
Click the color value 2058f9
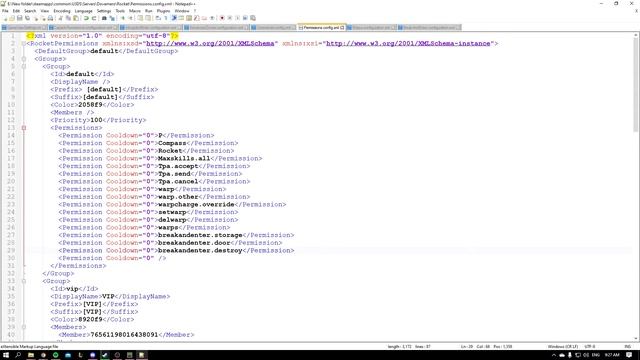(90, 105)
